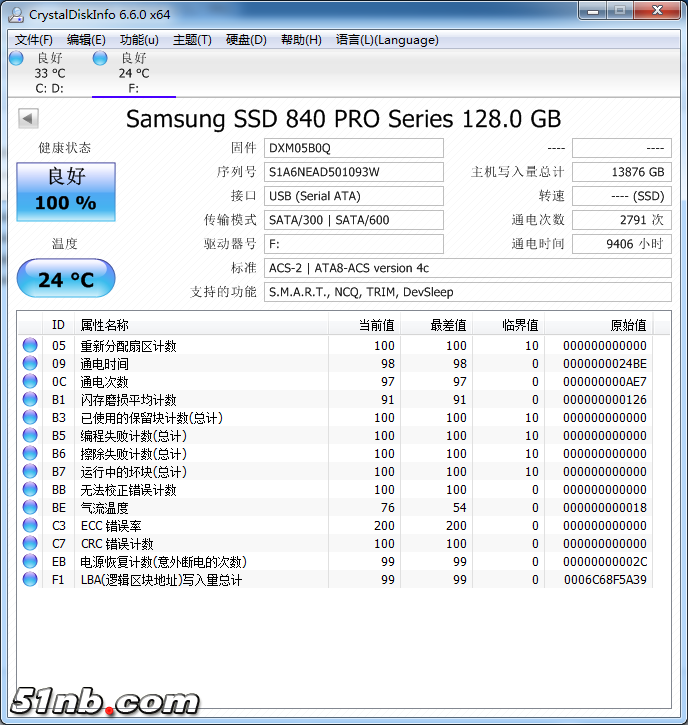Open the 主题(T) menu

tap(192, 40)
